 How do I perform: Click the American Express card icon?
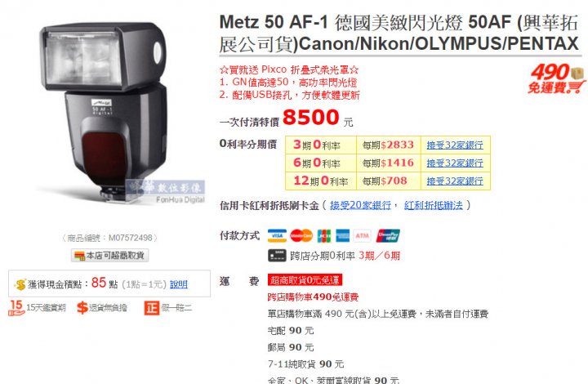[342, 236]
